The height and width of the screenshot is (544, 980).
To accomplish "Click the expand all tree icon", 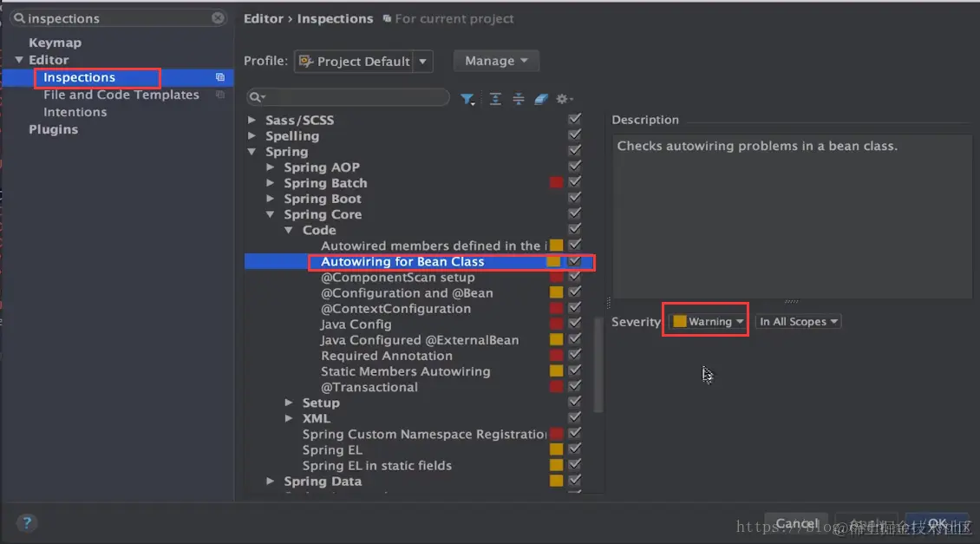I will 495,99.
